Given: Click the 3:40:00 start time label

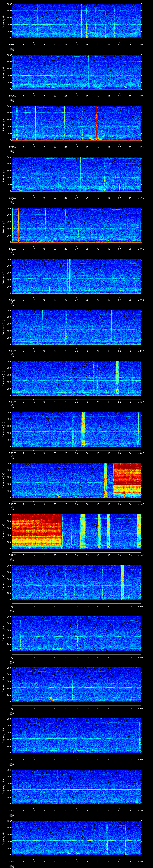Looking at the screenshot, I should point(12,504).
